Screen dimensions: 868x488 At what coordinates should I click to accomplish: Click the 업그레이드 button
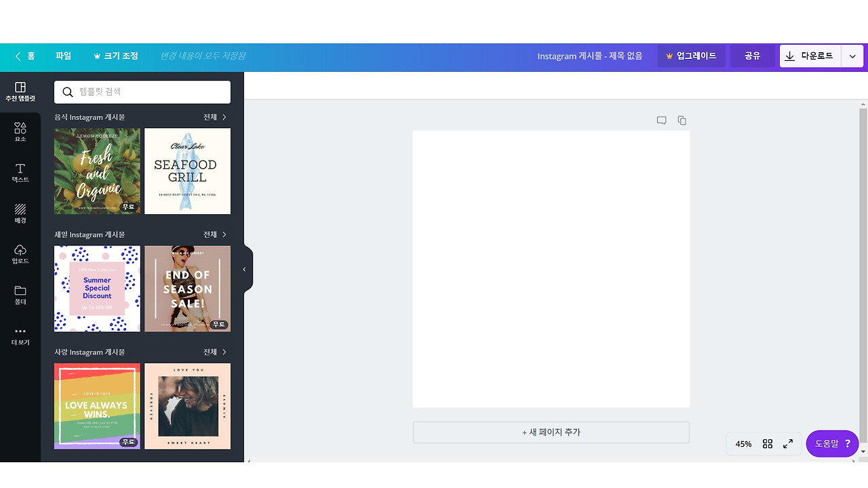[691, 56]
